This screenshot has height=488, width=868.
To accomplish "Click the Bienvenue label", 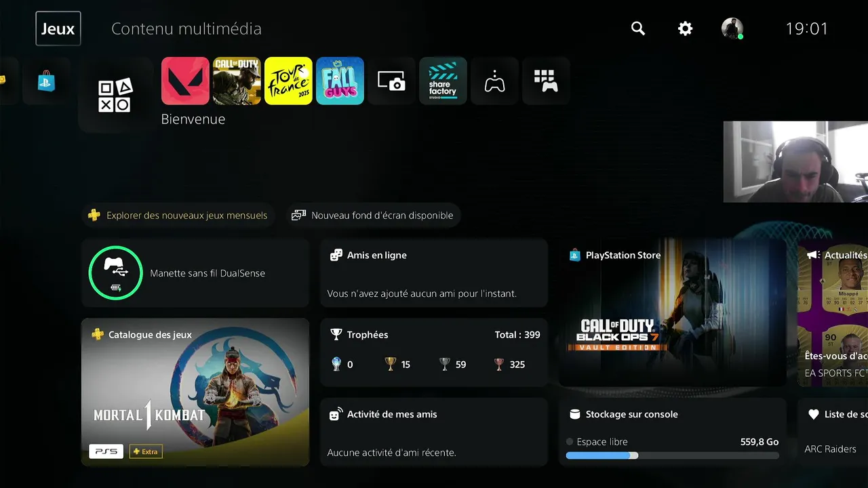I will pyautogui.click(x=193, y=119).
